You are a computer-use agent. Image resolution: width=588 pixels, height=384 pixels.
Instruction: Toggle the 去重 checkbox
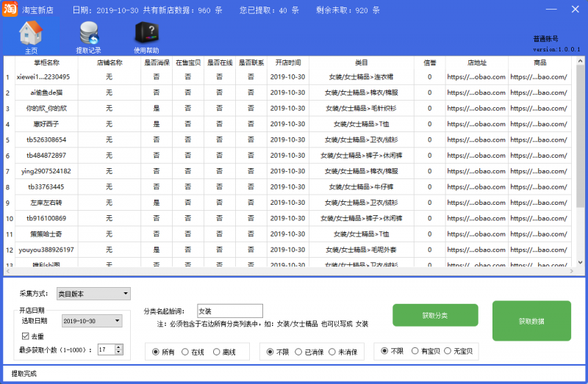(26, 336)
